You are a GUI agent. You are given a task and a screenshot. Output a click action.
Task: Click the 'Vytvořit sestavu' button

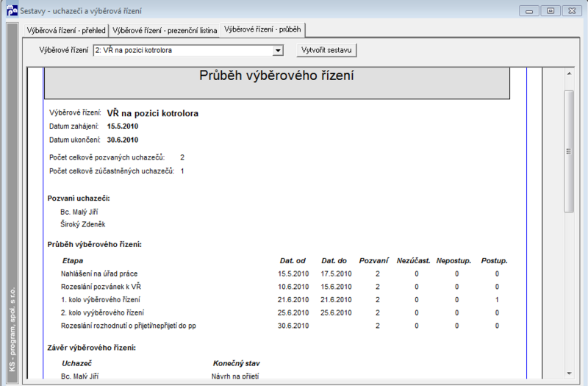(326, 50)
